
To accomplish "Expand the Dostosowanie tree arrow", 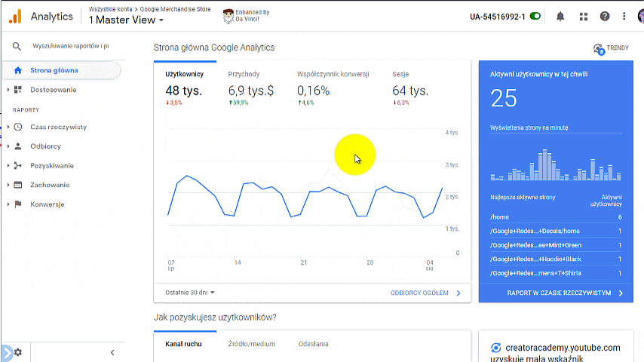I will pyautogui.click(x=8, y=90).
